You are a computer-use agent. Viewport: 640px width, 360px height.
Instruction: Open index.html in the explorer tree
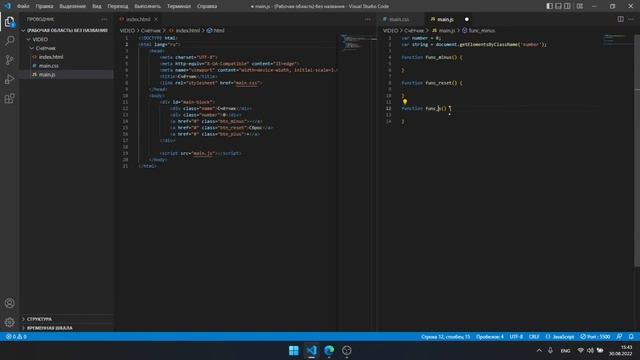(67, 57)
